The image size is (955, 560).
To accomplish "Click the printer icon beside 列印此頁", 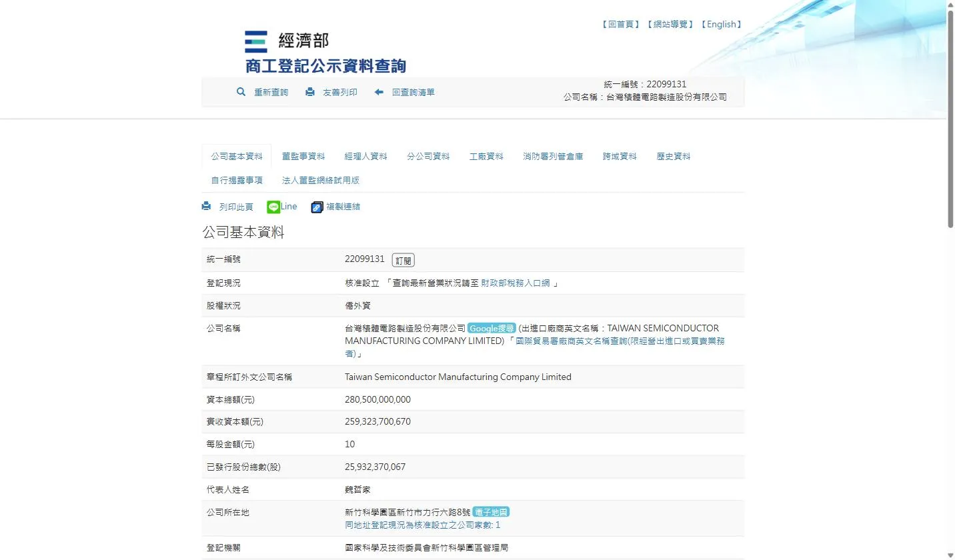I will [207, 207].
